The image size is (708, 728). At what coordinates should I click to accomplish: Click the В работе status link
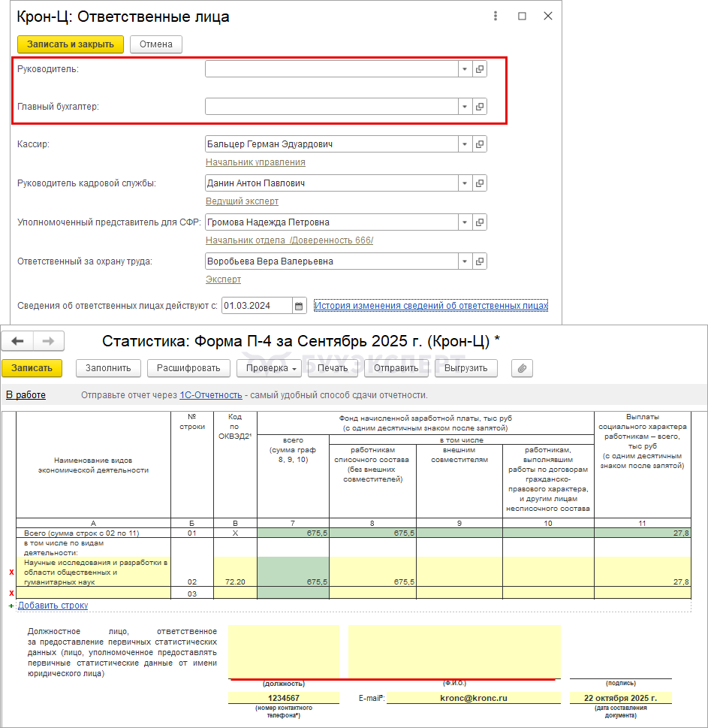coord(26,395)
